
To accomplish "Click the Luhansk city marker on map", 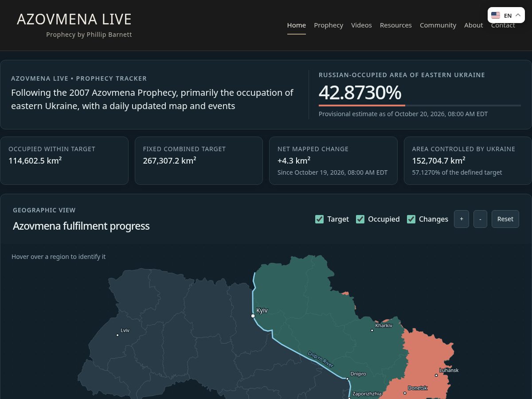I will click(x=436, y=376).
